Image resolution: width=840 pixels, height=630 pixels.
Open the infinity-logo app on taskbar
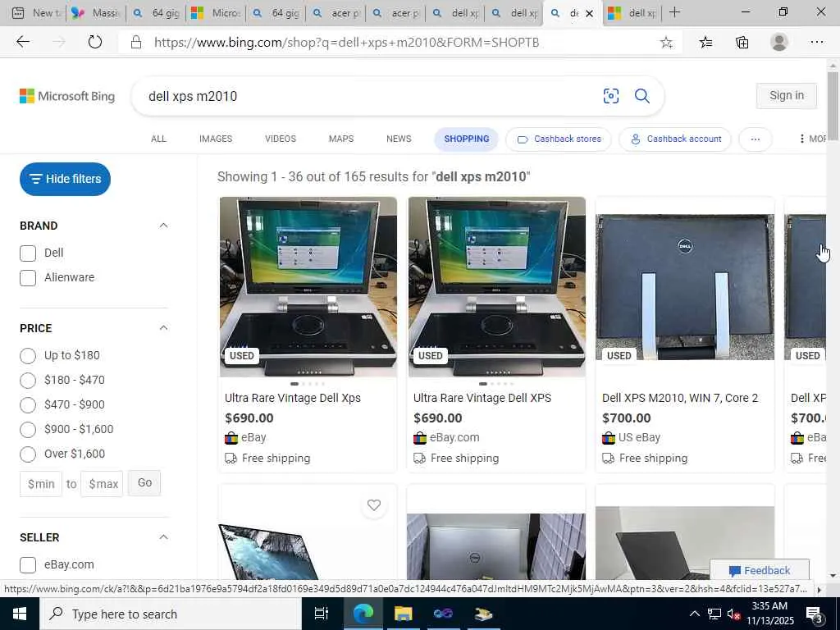[443, 614]
